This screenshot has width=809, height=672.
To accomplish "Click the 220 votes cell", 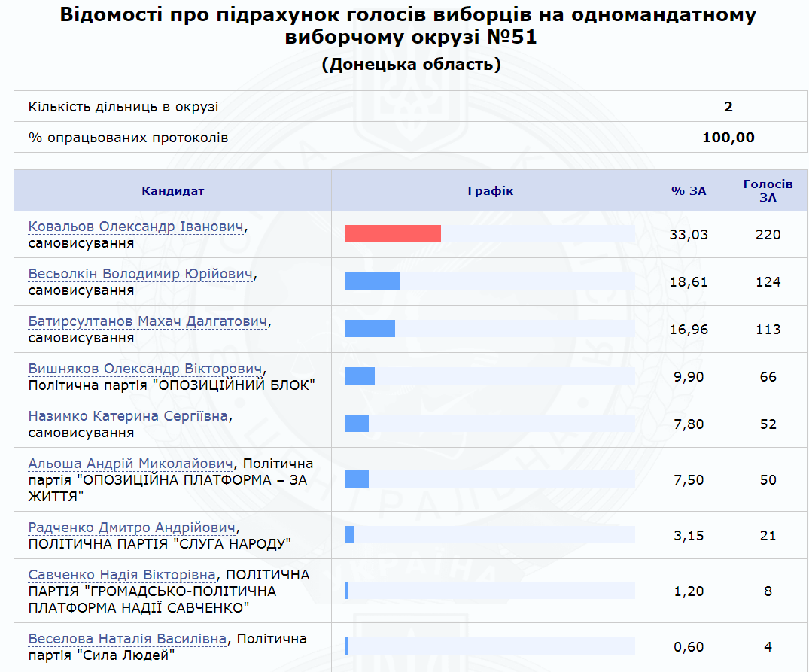I will point(768,235).
